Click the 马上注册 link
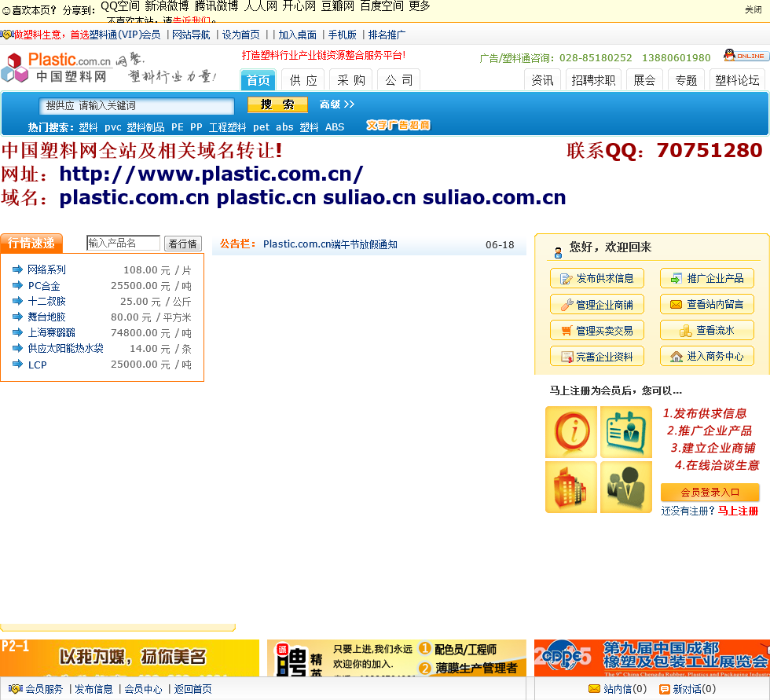The image size is (770, 700). 738,511
